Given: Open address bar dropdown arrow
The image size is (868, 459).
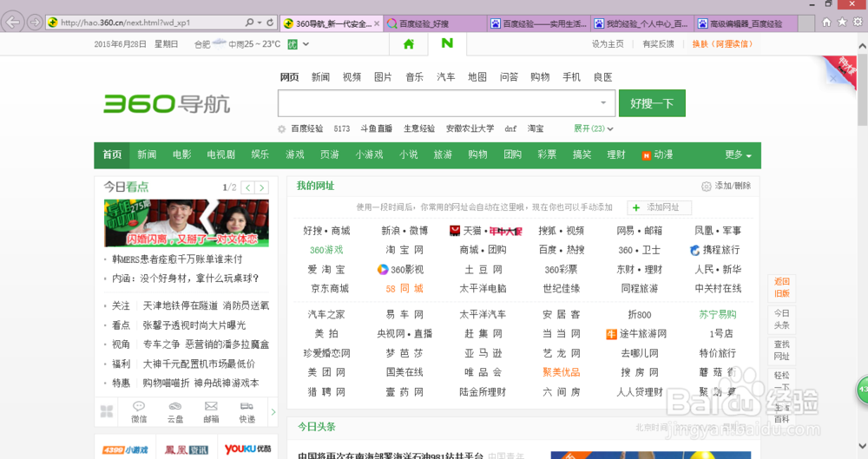Looking at the screenshot, I should (260, 23).
